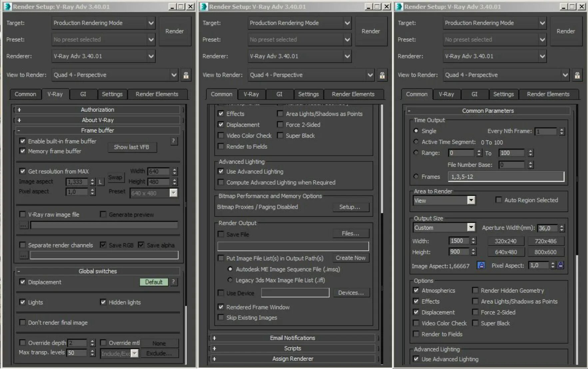Click the Every Nth Frame spinner arrows
This screenshot has width=588, height=369.
coord(562,131)
